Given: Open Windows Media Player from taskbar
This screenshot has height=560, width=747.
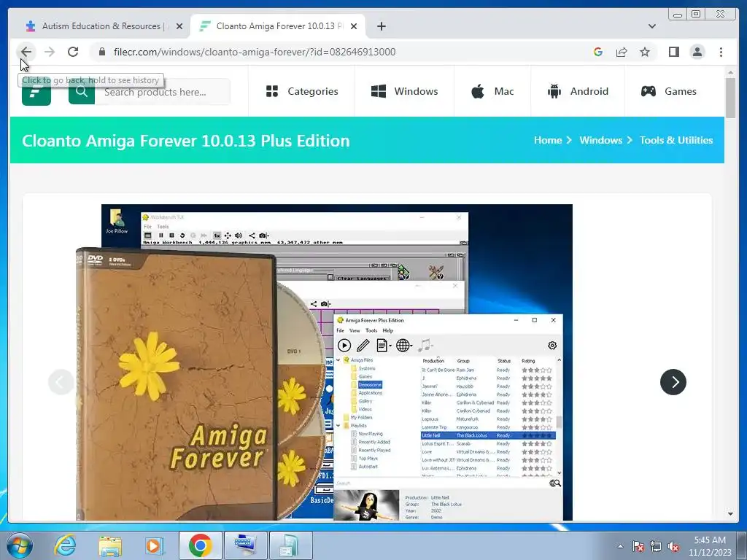Looking at the screenshot, I should click(155, 545).
